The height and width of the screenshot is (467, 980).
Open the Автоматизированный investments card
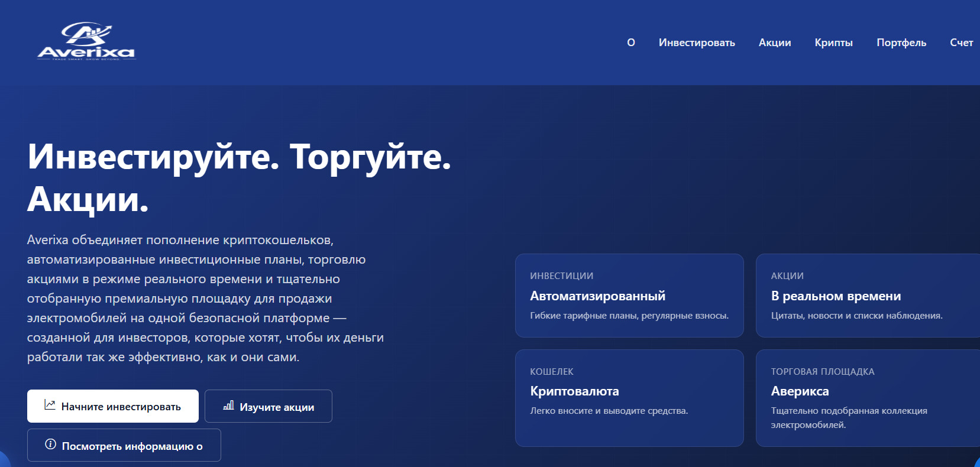click(x=629, y=296)
